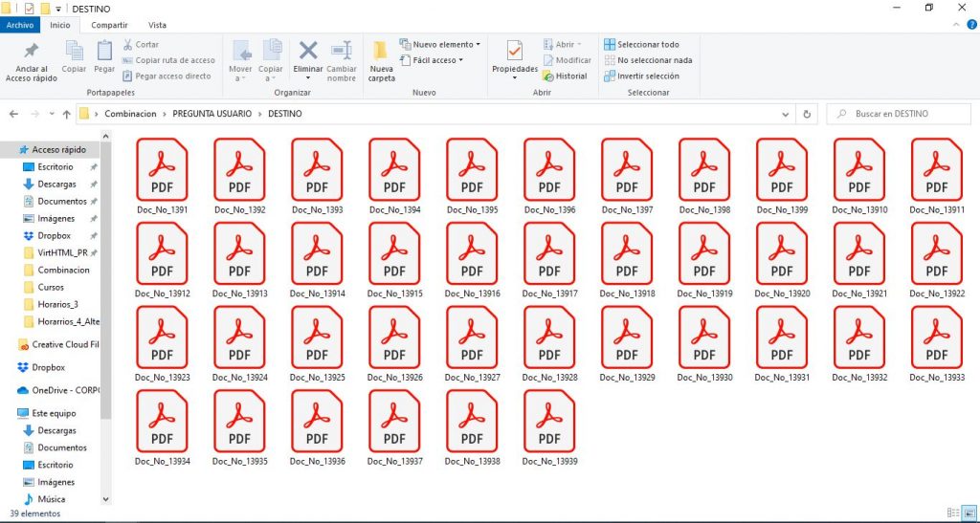Open the Abrir dropdown in ribbon
The image size is (980, 523).
click(563, 44)
